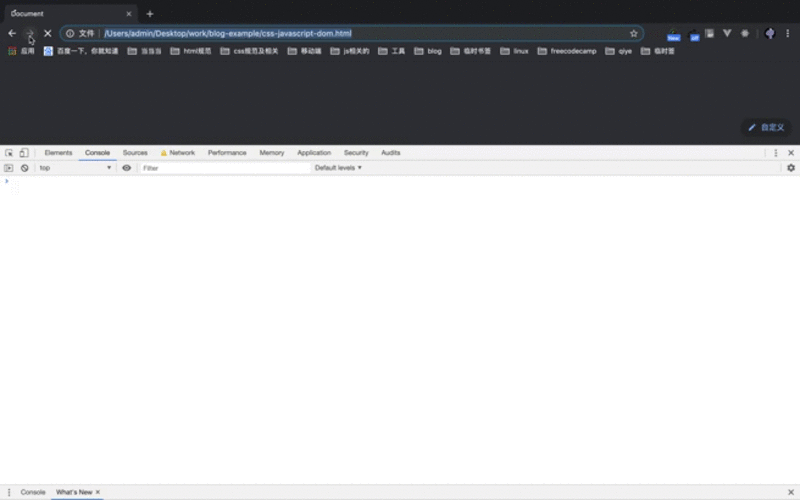Switch to the Application tab
800x500 pixels.
pos(314,153)
